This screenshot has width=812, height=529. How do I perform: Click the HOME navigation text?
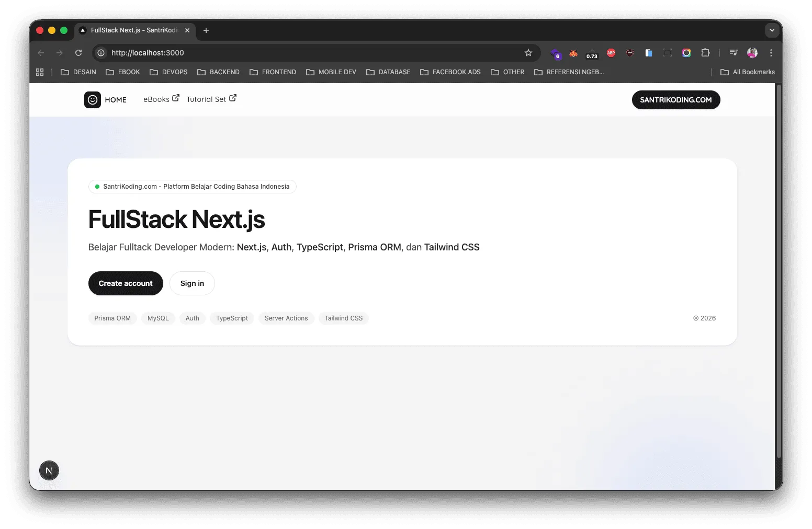click(116, 100)
